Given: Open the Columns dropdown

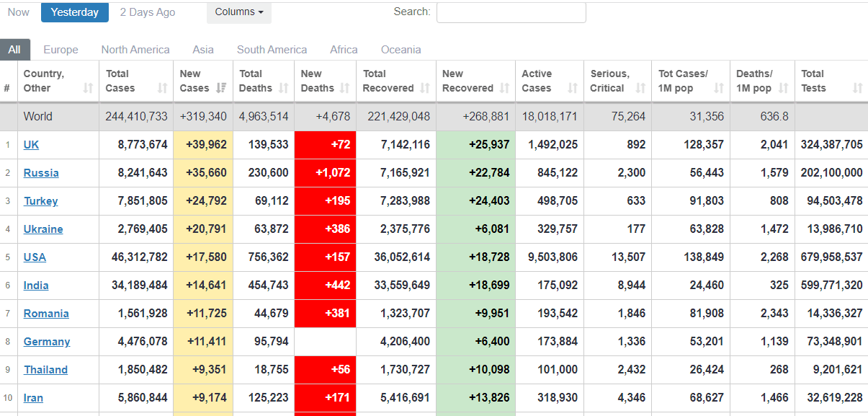Looking at the screenshot, I should pos(239,12).
